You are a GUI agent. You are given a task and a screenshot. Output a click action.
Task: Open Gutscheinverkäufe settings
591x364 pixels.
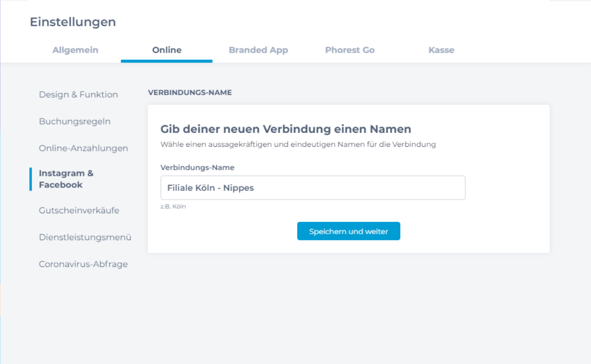tap(79, 211)
